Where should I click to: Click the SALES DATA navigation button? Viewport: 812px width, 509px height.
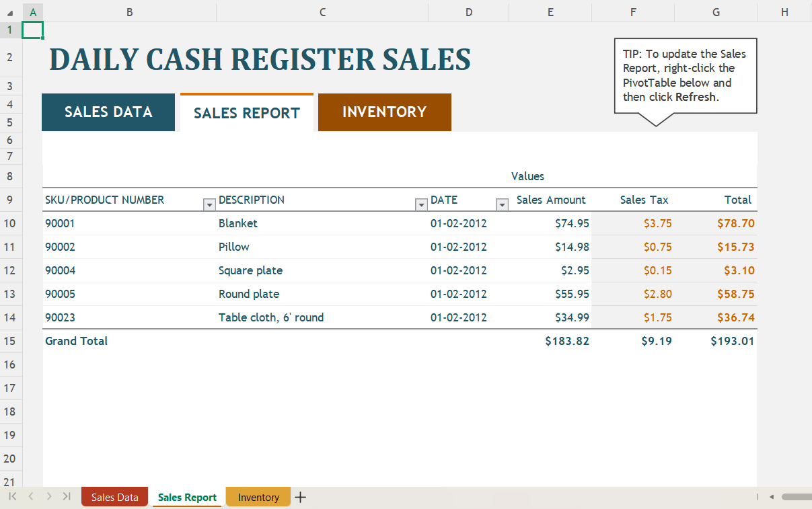tap(108, 112)
